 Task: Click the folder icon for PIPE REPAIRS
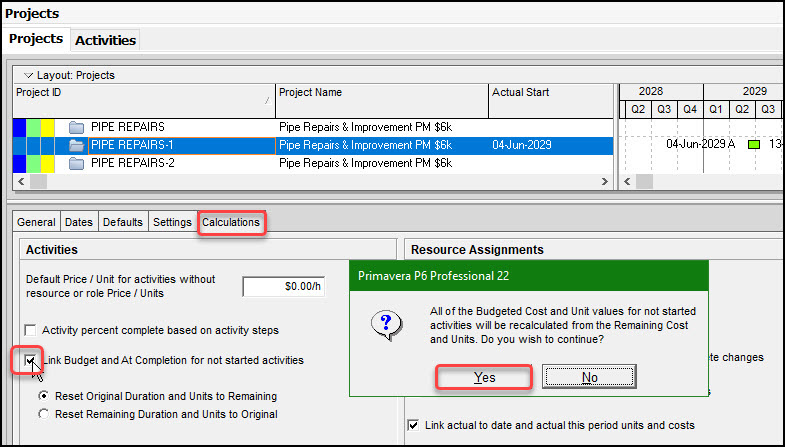tap(76, 127)
